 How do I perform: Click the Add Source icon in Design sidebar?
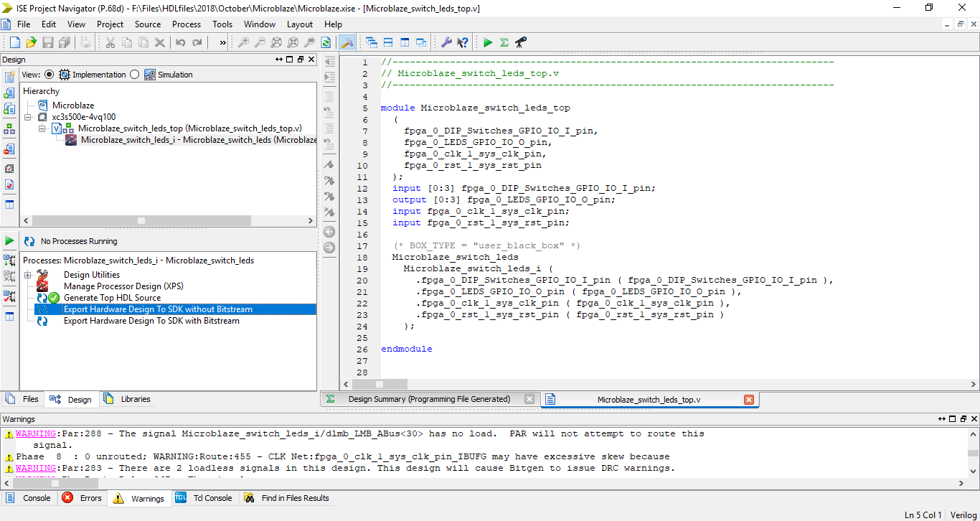click(9, 93)
